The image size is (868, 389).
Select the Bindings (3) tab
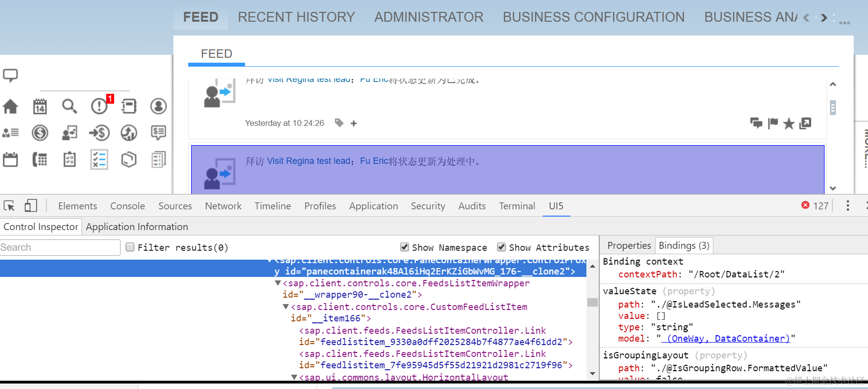click(x=684, y=245)
